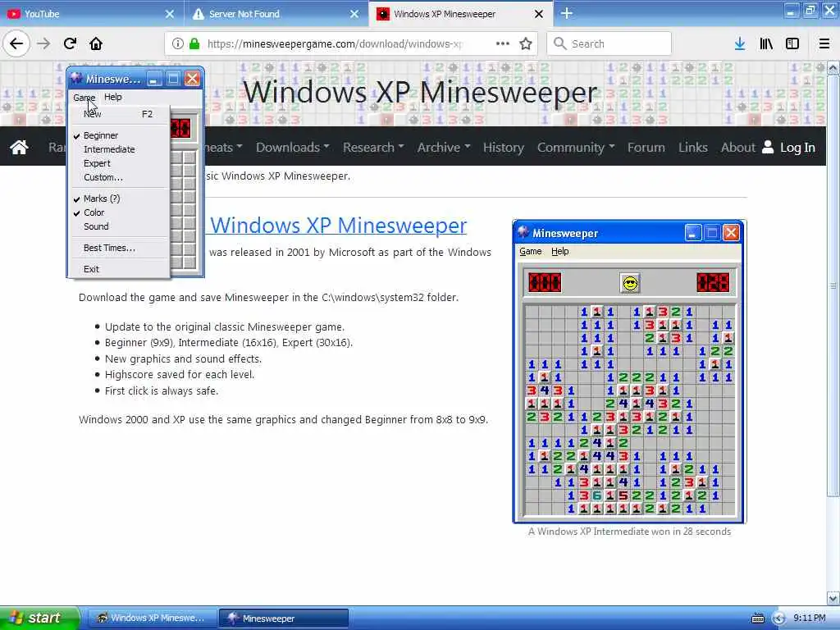The image size is (840, 630).
Task: Open the About page in navbar
Action: 737,148
